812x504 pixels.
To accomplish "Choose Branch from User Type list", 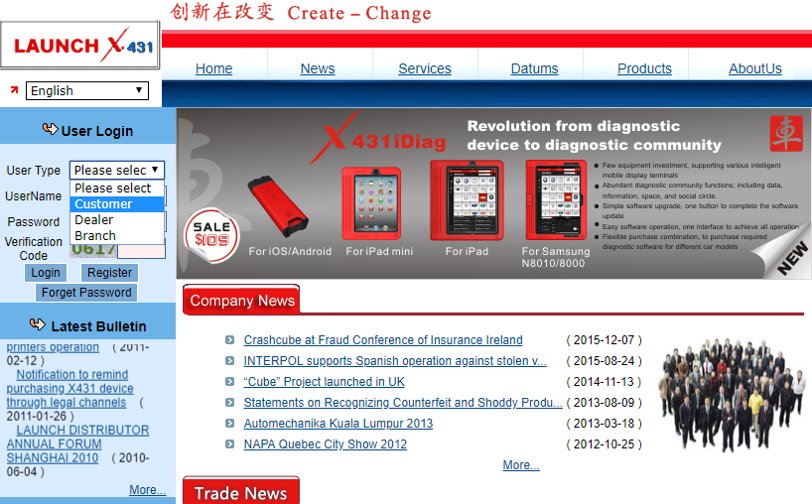I will (x=117, y=236).
